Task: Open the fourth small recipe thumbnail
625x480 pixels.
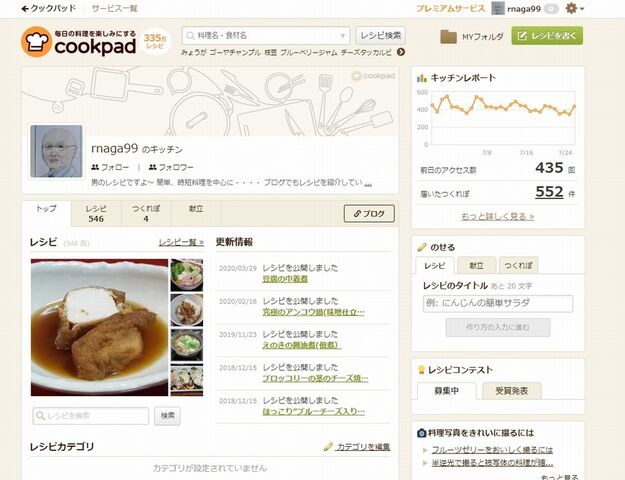Action: (187, 380)
